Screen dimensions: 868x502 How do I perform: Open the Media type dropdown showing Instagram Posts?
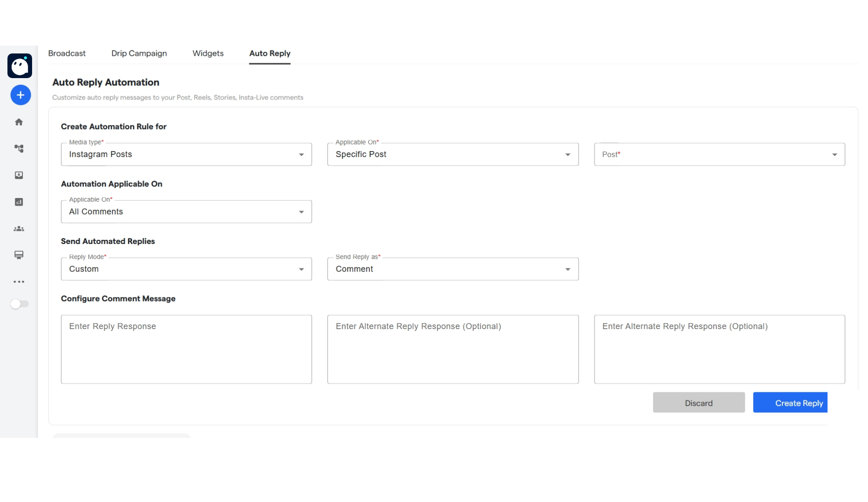[x=187, y=154]
